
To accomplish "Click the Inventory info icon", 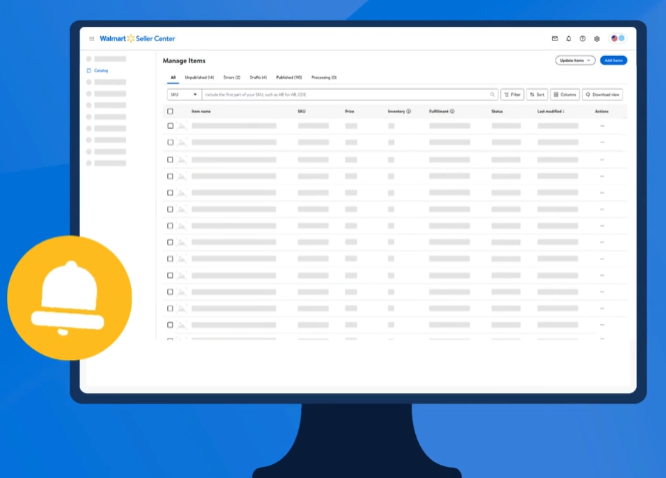I will 409,111.
